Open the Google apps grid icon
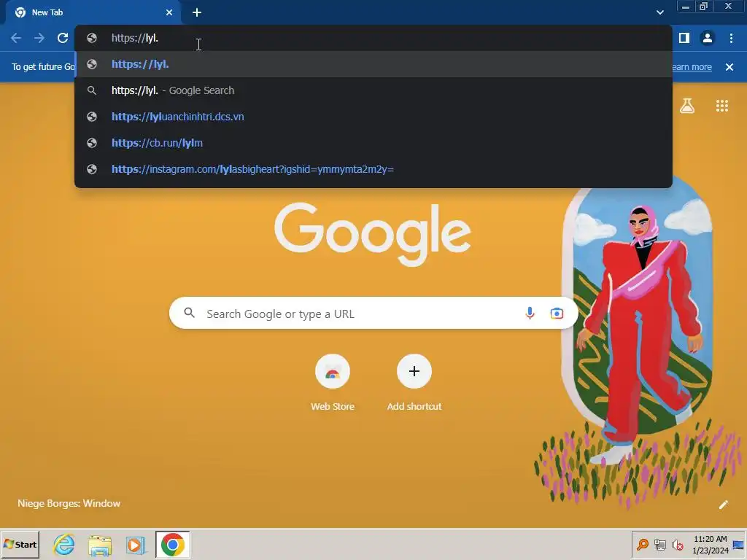 click(x=722, y=106)
